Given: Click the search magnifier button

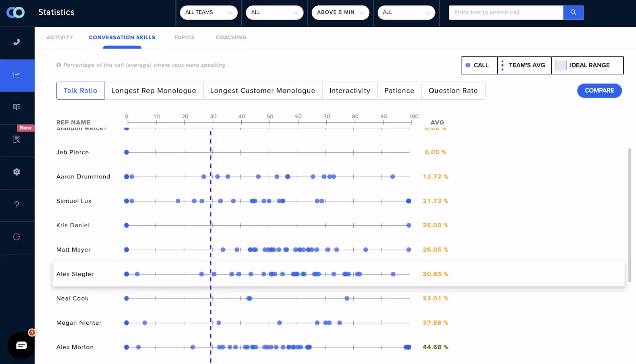Looking at the screenshot, I should (x=573, y=12).
